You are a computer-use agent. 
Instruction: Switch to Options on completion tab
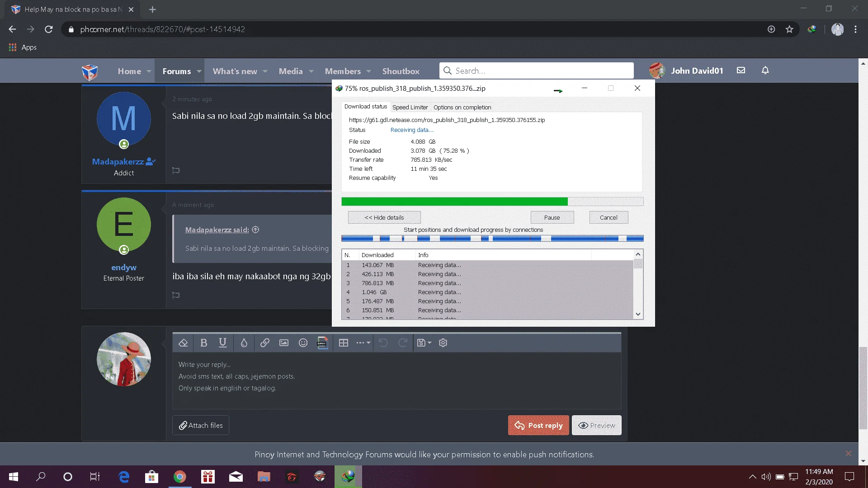pyautogui.click(x=462, y=108)
